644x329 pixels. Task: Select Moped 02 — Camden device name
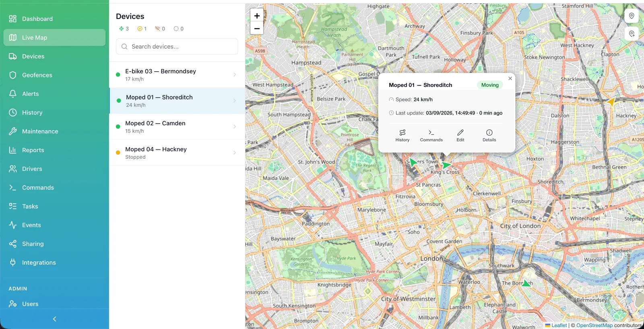(155, 123)
